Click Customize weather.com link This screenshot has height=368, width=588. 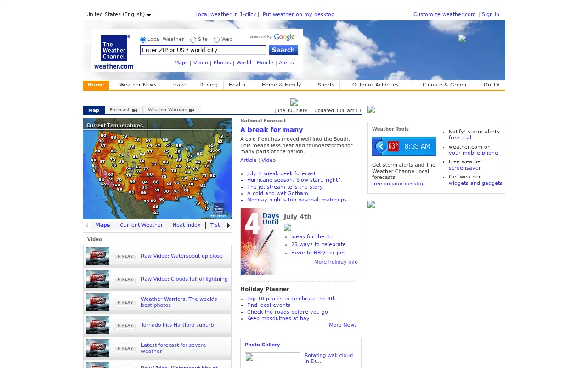(444, 14)
